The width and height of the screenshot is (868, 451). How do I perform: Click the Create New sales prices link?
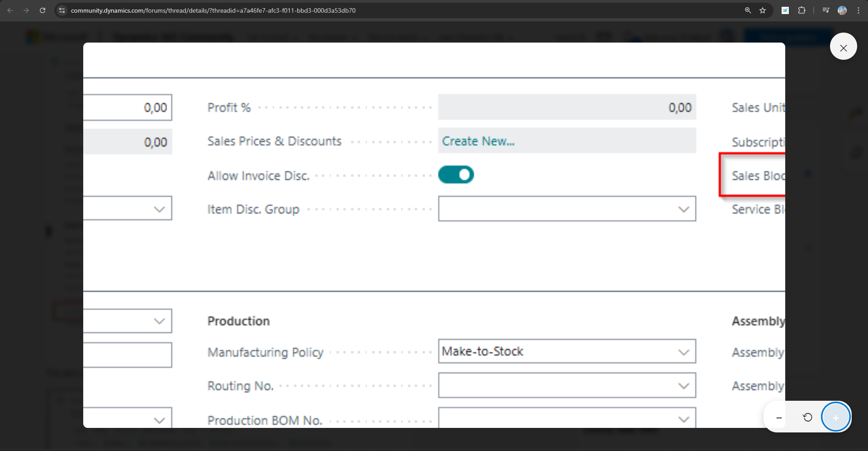click(478, 141)
